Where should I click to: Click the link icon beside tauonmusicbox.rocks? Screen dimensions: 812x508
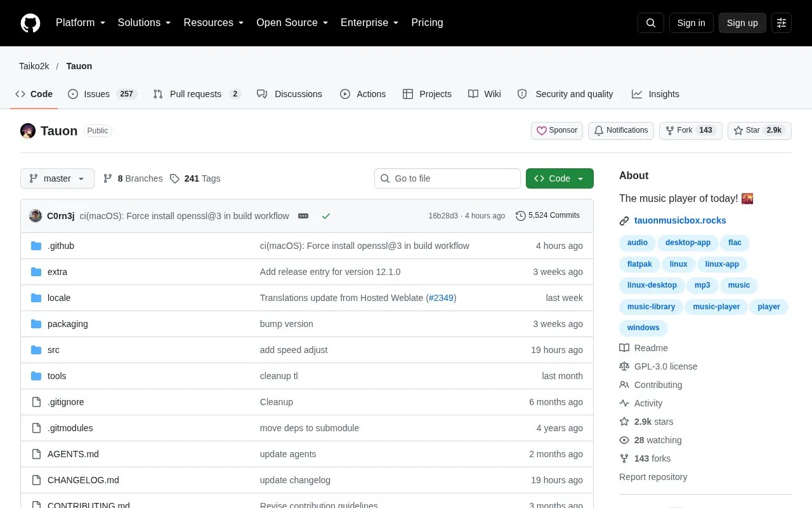pyautogui.click(x=624, y=221)
